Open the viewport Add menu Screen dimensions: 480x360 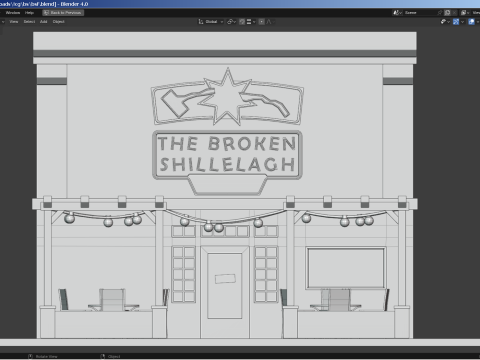(44, 22)
